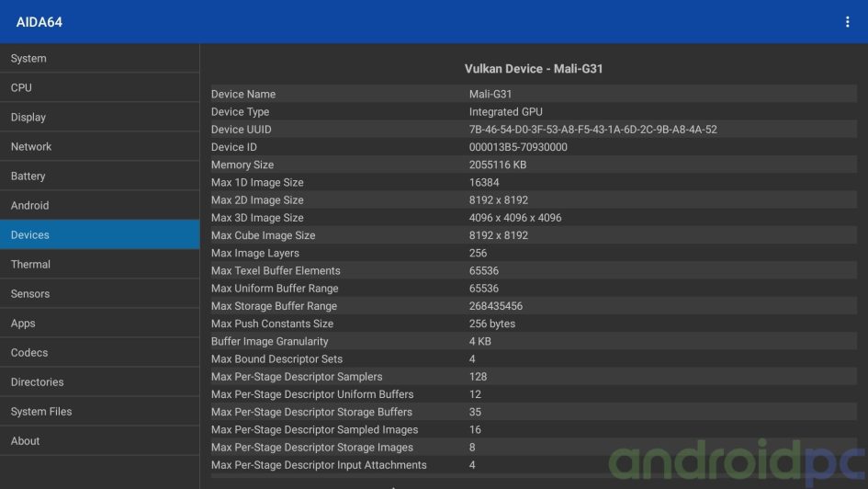Select Descriptor Sampled Images value 16

(475, 430)
